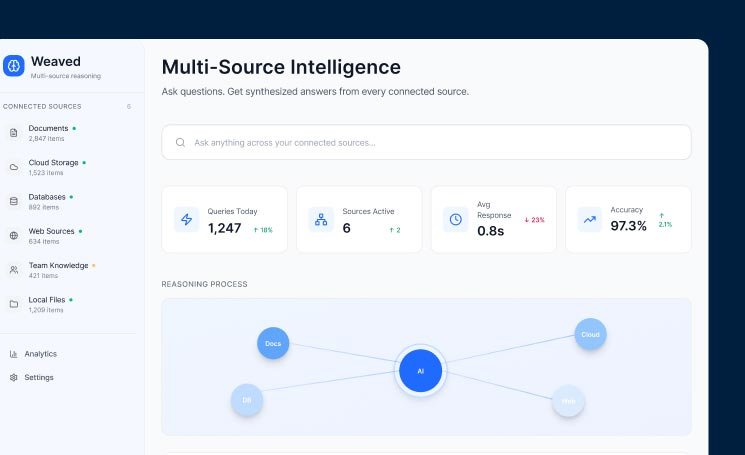Image resolution: width=745 pixels, height=455 pixels.
Task: Select the Databases cylinder icon
Action: pyautogui.click(x=14, y=201)
